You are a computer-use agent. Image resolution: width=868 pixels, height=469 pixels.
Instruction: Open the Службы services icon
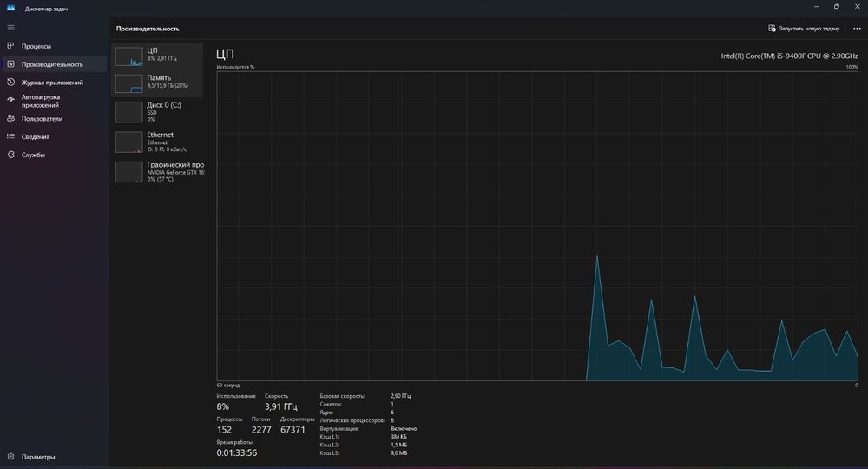(10, 155)
